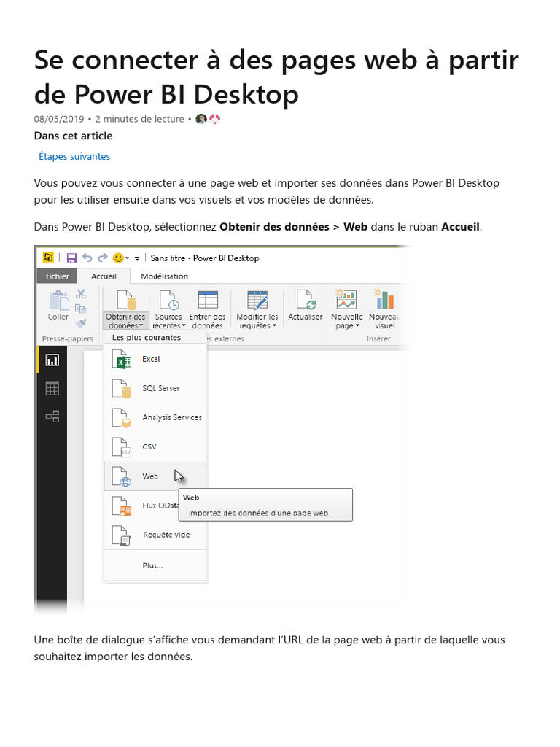
Task: Click the Copy icon in Presse-papiers
Action: pos(81,309)
